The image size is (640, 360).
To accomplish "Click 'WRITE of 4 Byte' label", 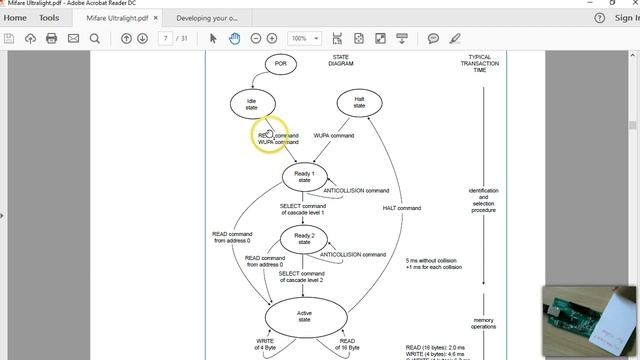I will coord(265,344).
